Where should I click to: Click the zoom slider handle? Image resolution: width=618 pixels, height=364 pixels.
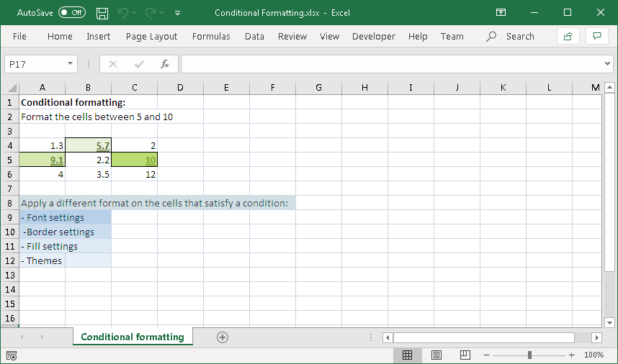[x=529, y=355]
